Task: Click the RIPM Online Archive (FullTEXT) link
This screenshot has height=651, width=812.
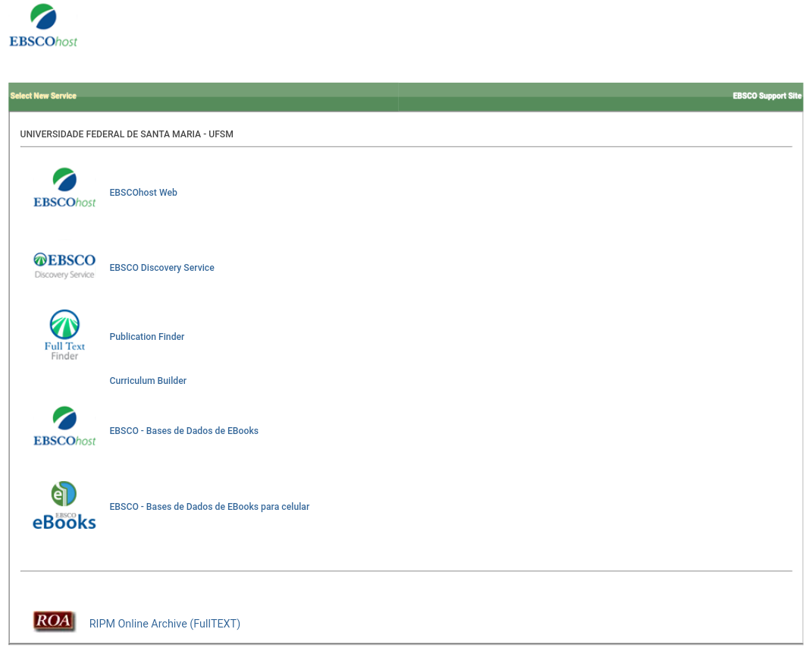Action: [x=164, y=623]
